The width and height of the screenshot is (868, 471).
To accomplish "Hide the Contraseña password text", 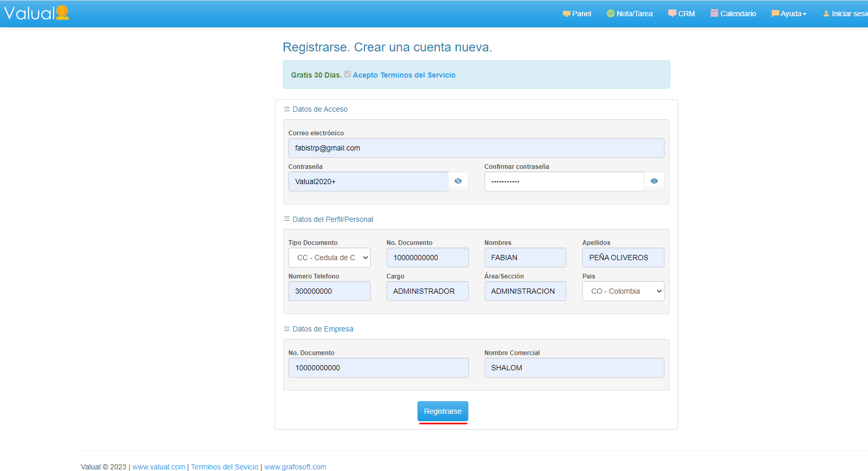I will point(458,181).
